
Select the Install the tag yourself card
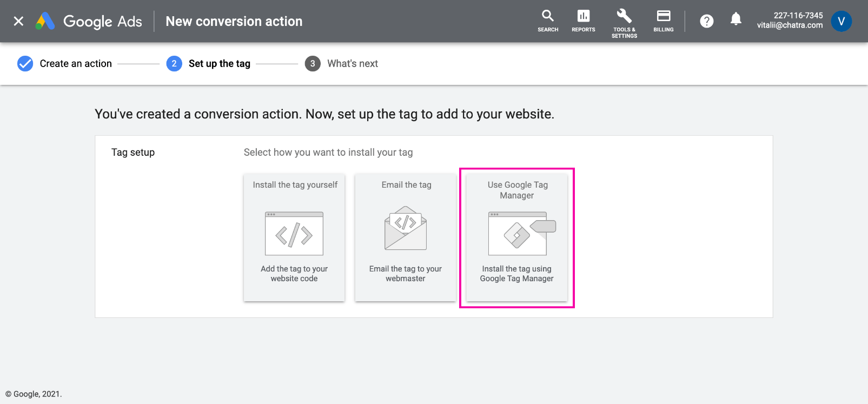[x=294, y=237]
